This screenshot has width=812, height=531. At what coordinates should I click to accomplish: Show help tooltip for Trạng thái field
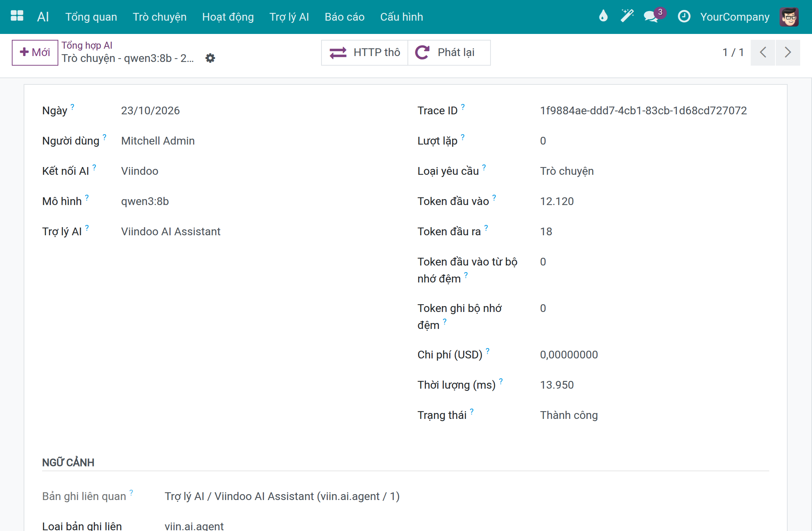click(x=472, y=411)
